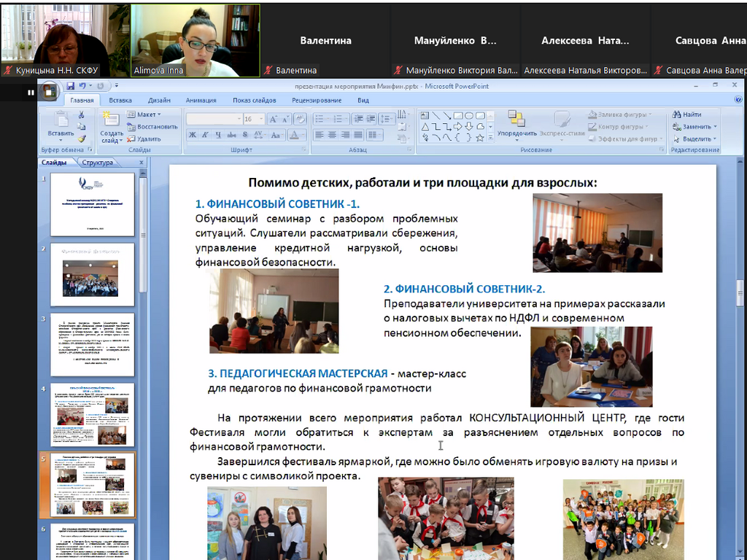This screenshot has height=560, width=747.
Task: Justify the paragraph text
Action: (x=358, y=135)
